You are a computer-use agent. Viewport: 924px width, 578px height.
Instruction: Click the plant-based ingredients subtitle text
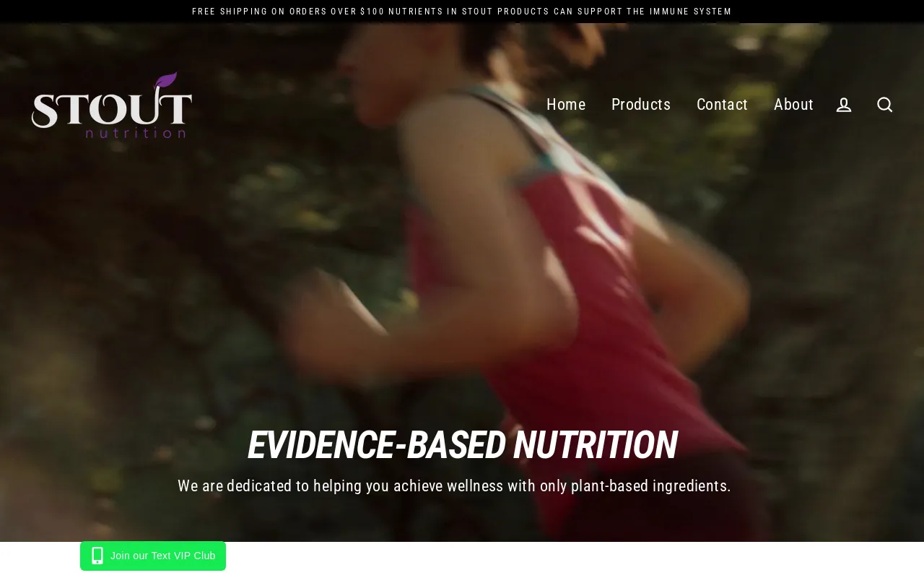[x=455, y=486]
